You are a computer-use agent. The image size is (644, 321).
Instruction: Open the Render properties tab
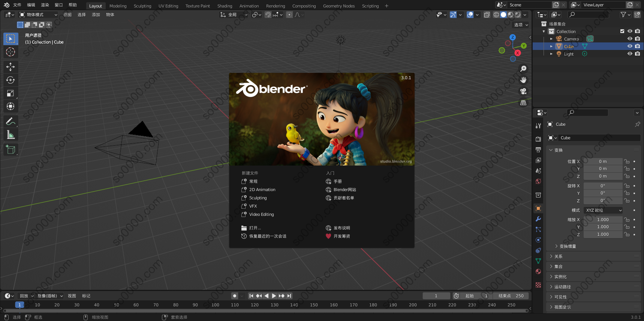[x=538, y=139]
